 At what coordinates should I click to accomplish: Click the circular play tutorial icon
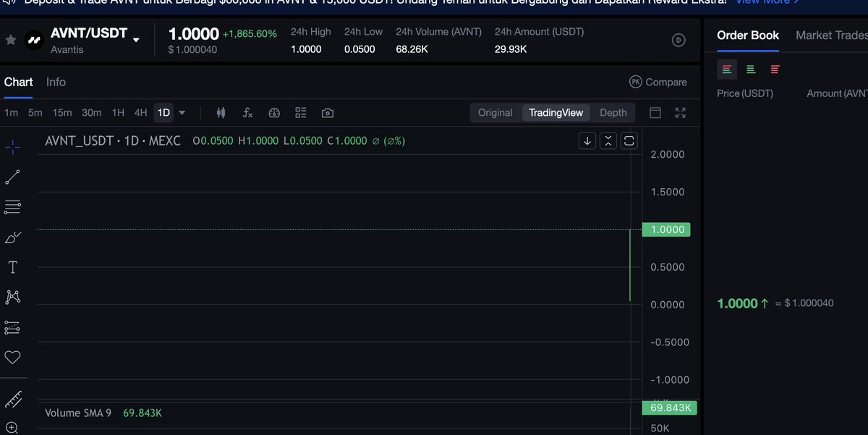point(678,40)
